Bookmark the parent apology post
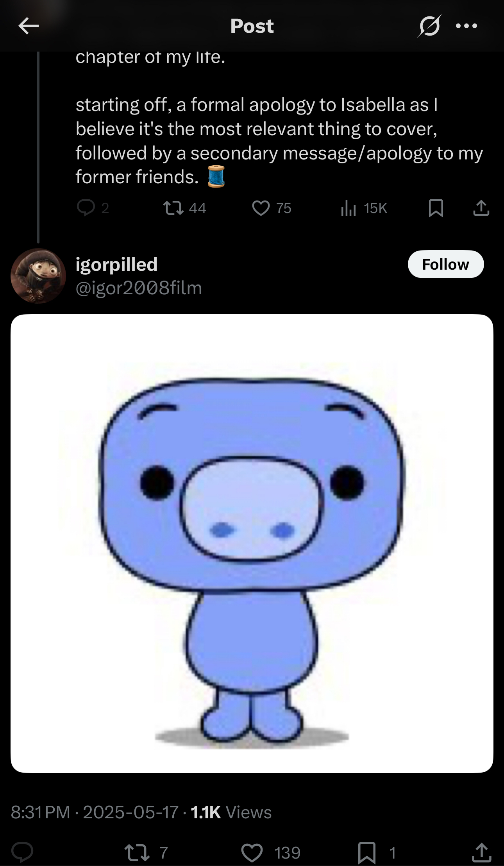The width and height of the screenshot is (504, 866). (x=436, y=208)
